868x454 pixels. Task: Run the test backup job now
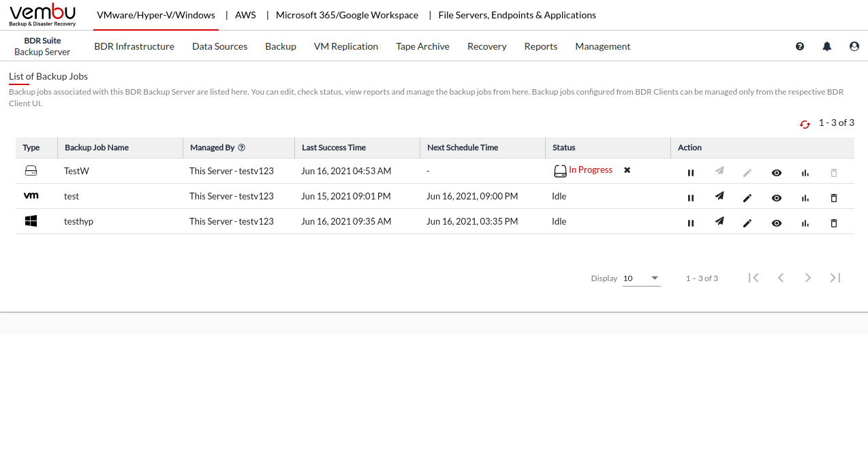click(x=719, y=197)
